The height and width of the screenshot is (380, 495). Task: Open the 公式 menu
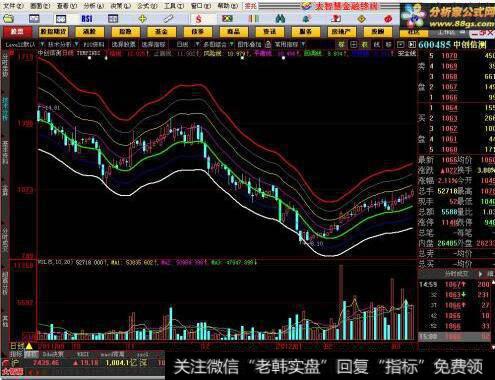tap(147, 6)
